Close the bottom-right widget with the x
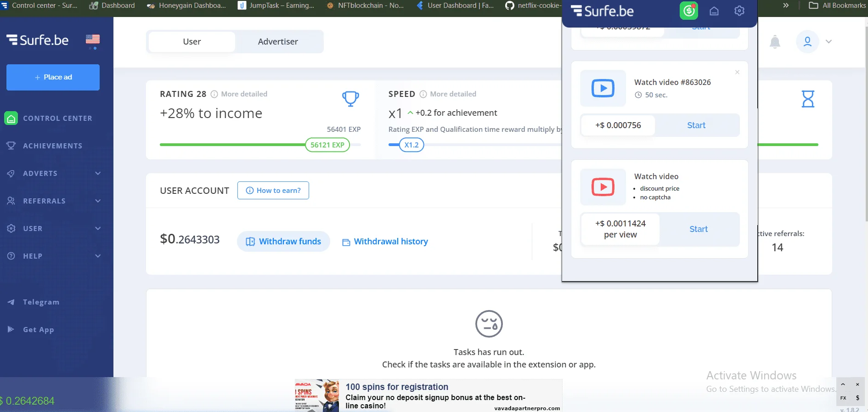Image resolution: width=868 pixels, height=412 pixels. click(857, 384)
